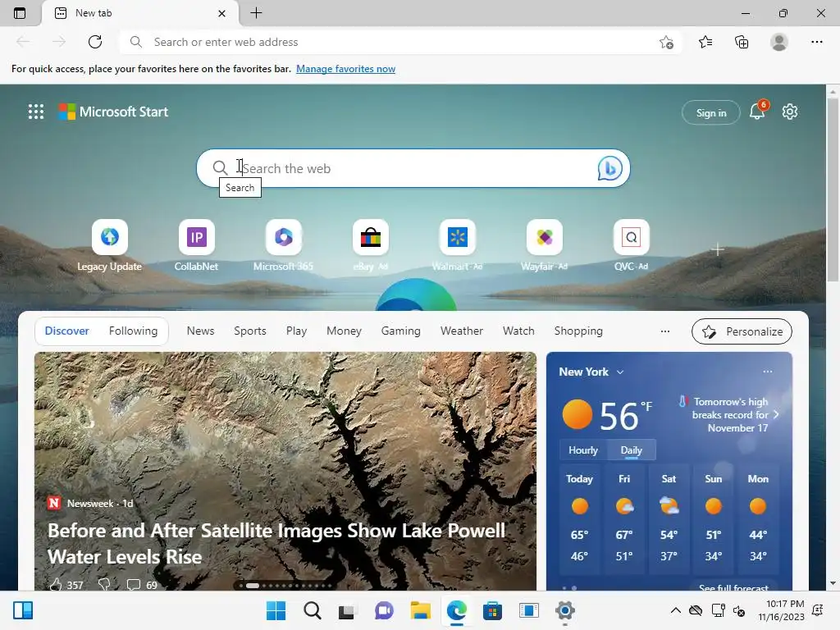Open File Explorer from taskbar
The width and height of the screenshot is (840, 630).
point(421,610)
